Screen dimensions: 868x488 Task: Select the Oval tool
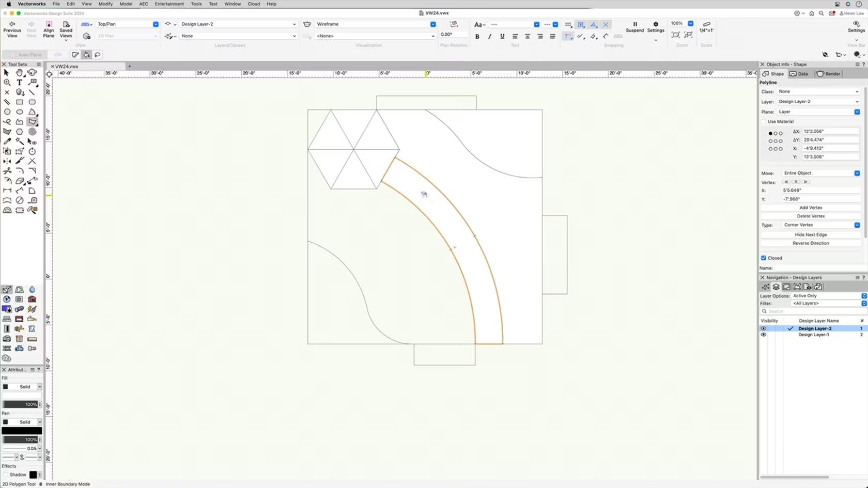(x=20, y=112)
